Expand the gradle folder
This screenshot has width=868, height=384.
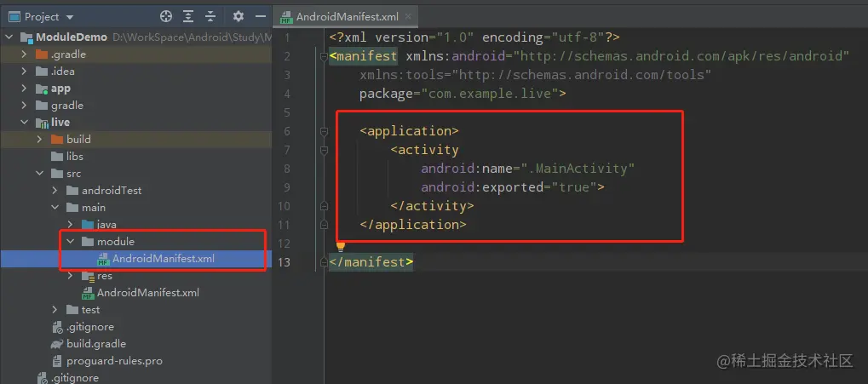pyautogui.click(x=24, y=105)
